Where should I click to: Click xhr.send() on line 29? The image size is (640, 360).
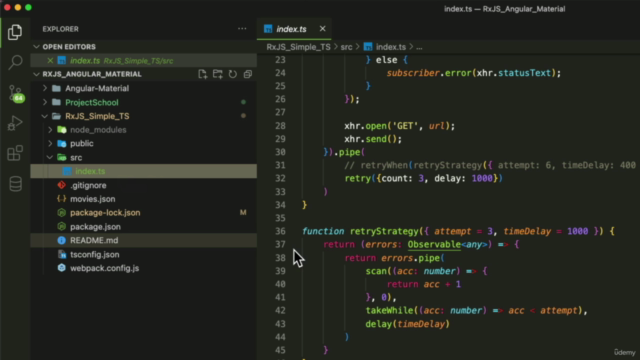point(373,139)
